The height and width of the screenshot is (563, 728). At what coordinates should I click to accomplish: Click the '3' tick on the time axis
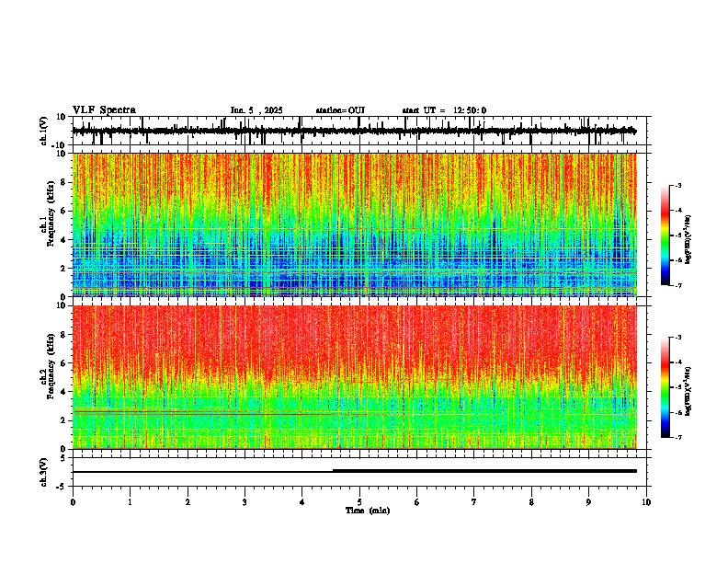point(245,502)
